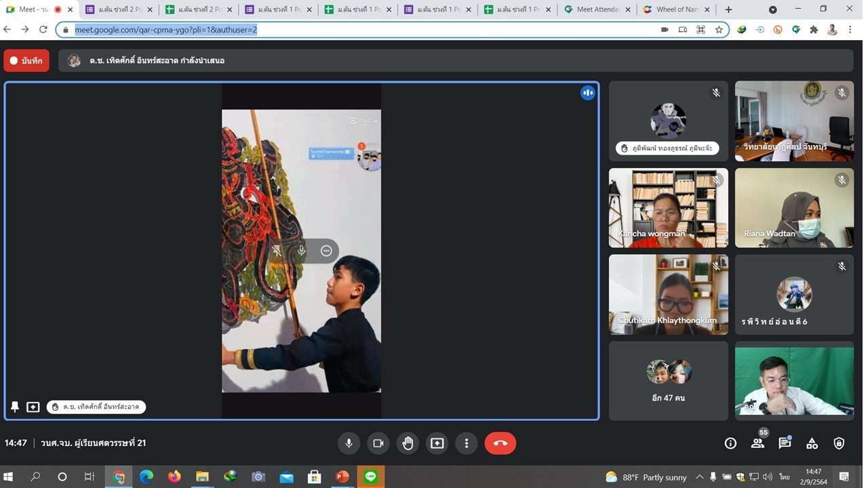Image resolution: width=868 pixels, height=488 pixels.
Task: Open the activities shapes icon
Action: pos(812,443)
